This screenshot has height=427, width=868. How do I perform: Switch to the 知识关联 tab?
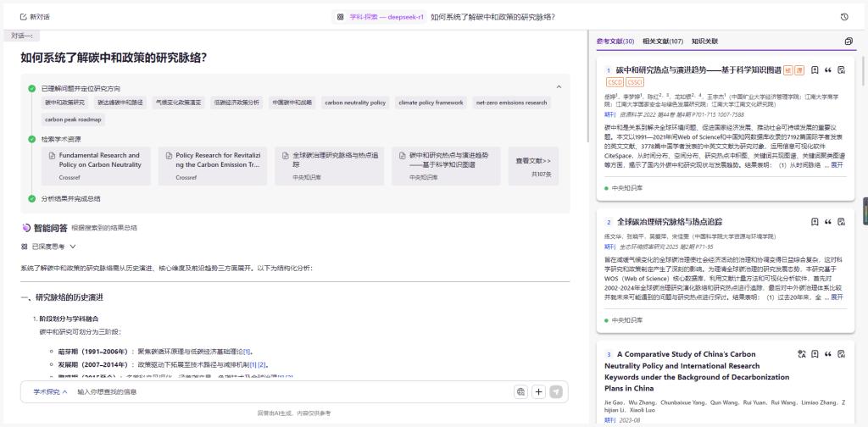[704, 42]
